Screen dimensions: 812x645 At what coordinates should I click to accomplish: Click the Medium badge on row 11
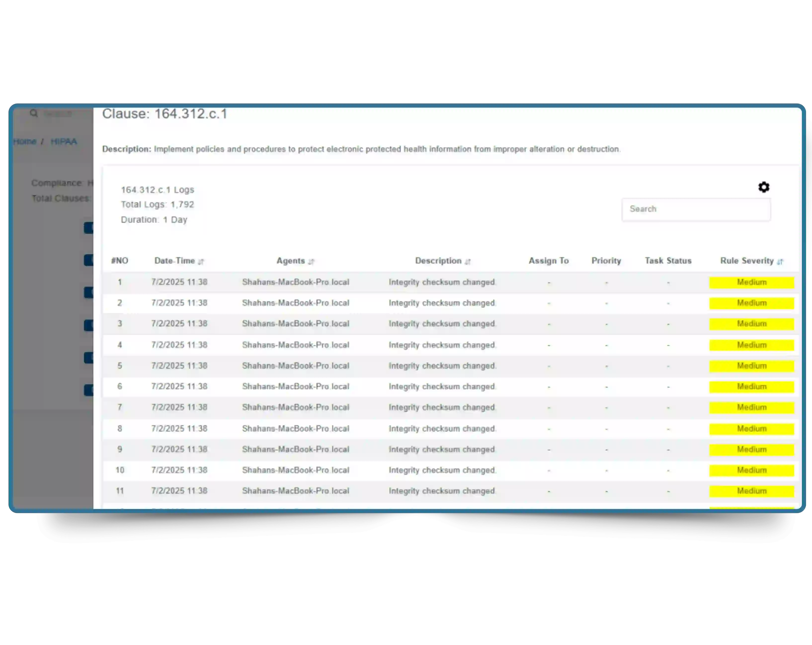(x=751, y=491)
